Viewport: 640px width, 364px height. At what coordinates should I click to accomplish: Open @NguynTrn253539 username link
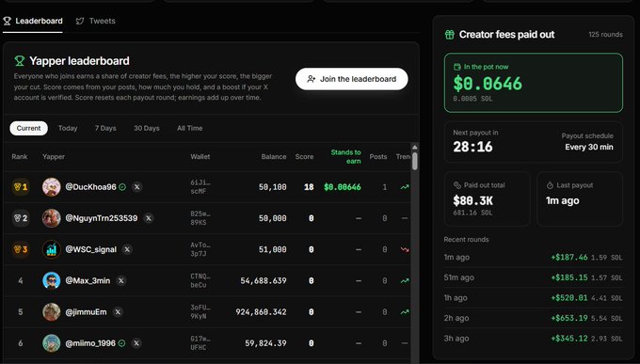click(102, 218)
